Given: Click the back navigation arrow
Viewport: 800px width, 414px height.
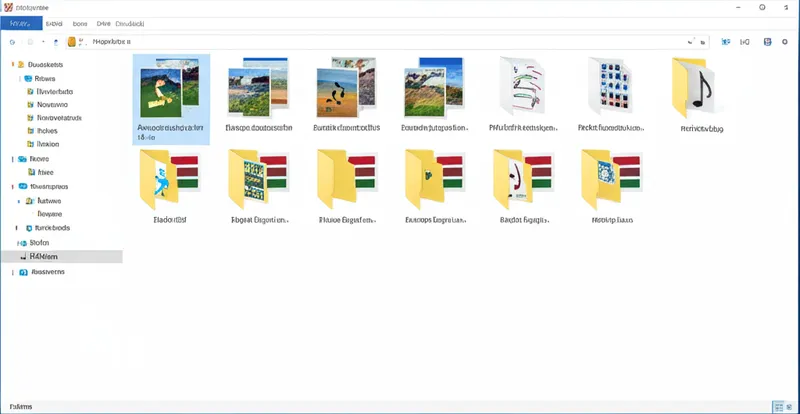Looking at the screenshot, I should pos(12,42).
